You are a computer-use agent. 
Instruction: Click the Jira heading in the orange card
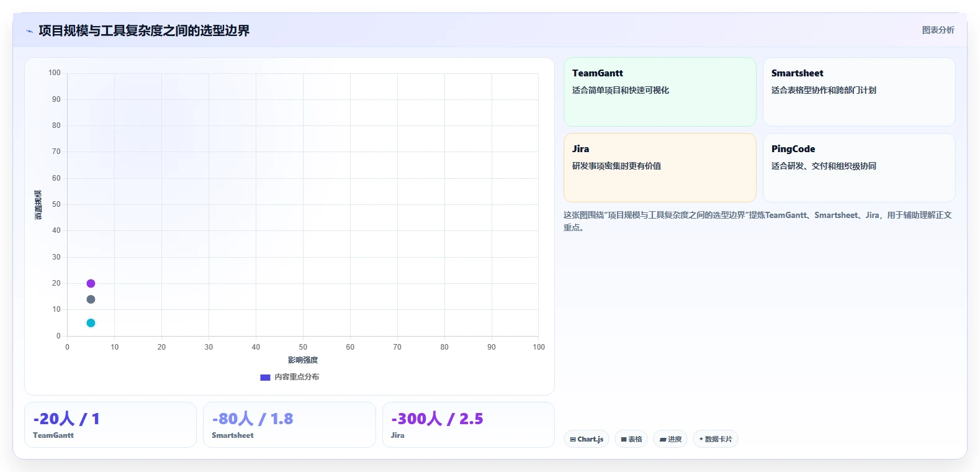581,149
